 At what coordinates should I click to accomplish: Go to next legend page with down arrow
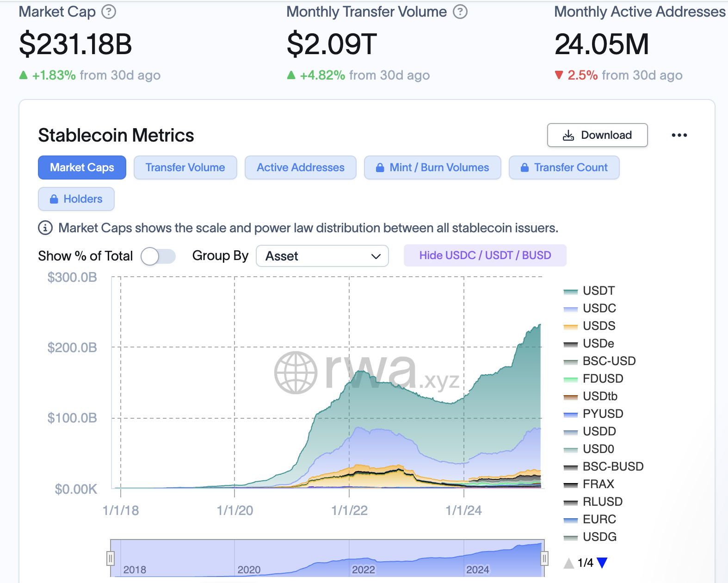pos(602,563)
